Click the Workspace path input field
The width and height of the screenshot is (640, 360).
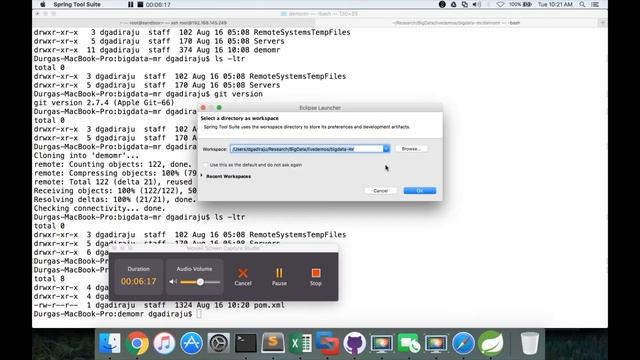click(307, 149)
